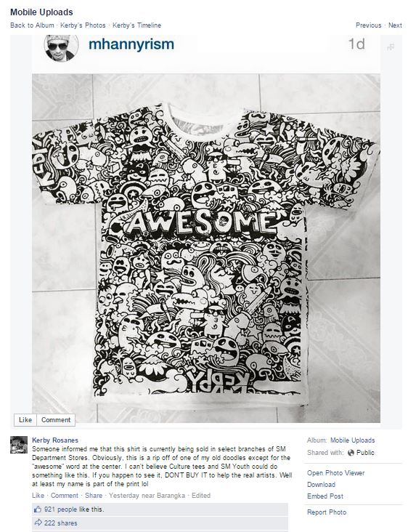Click the thumbs-up icon beside 921 likes

pyautogui.click(x=37, y=509)
